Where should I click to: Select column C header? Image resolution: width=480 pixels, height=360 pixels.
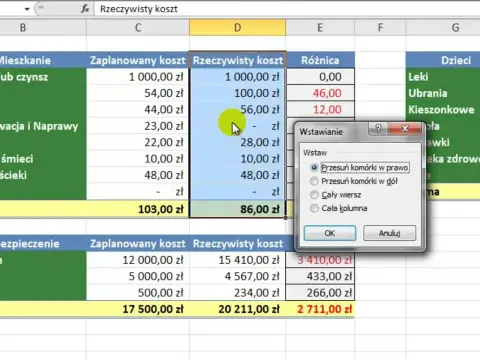point(138,27)
